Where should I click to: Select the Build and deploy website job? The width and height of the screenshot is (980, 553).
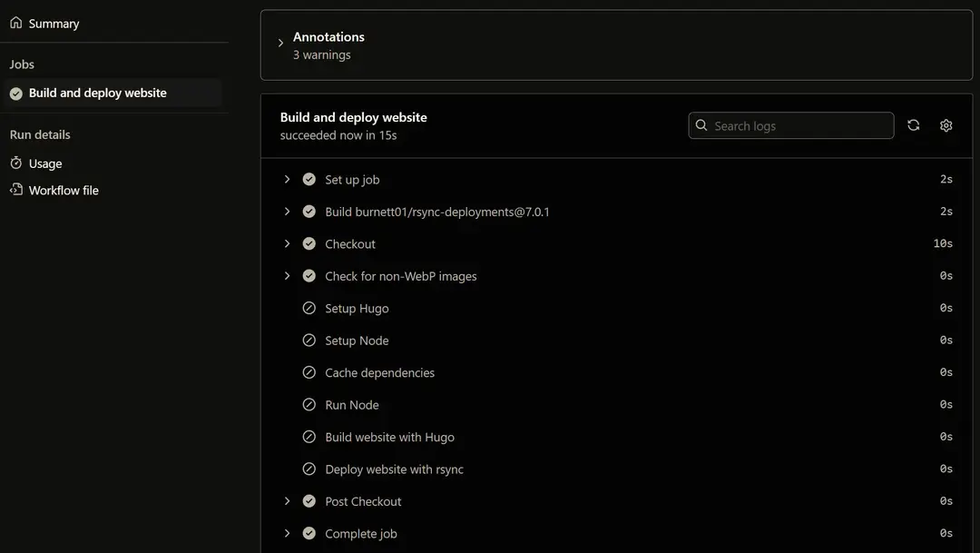(x=98, y=93)
